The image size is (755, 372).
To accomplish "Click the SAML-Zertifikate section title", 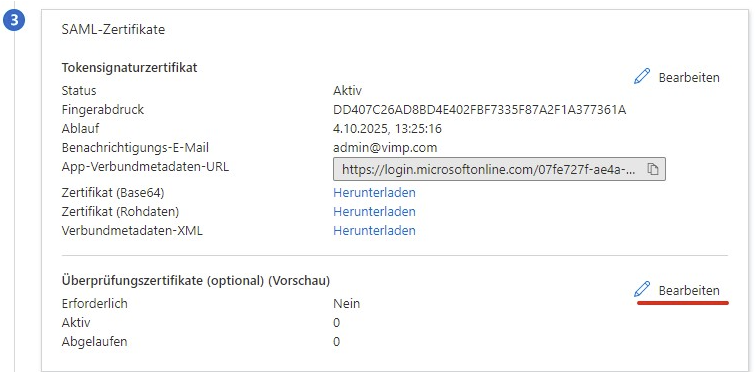I will point(113,29).
